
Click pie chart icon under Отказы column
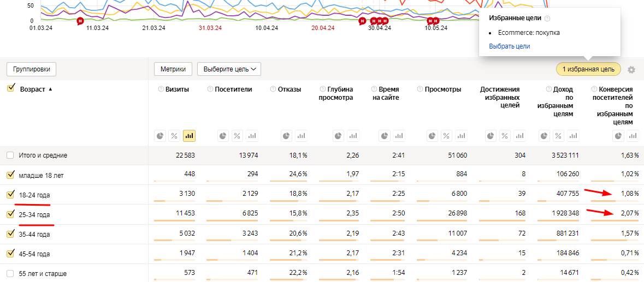point(286,136)
